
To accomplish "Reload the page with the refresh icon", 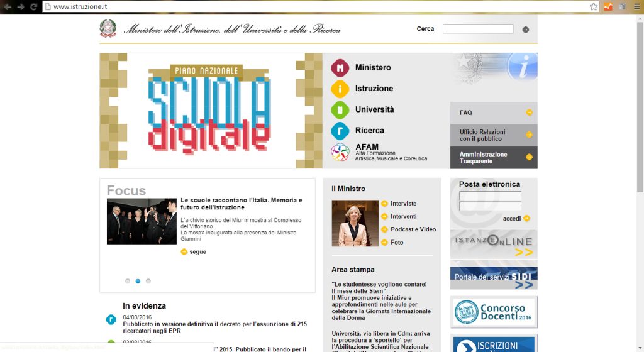I will pyautogui.click(x=34, y=6).
